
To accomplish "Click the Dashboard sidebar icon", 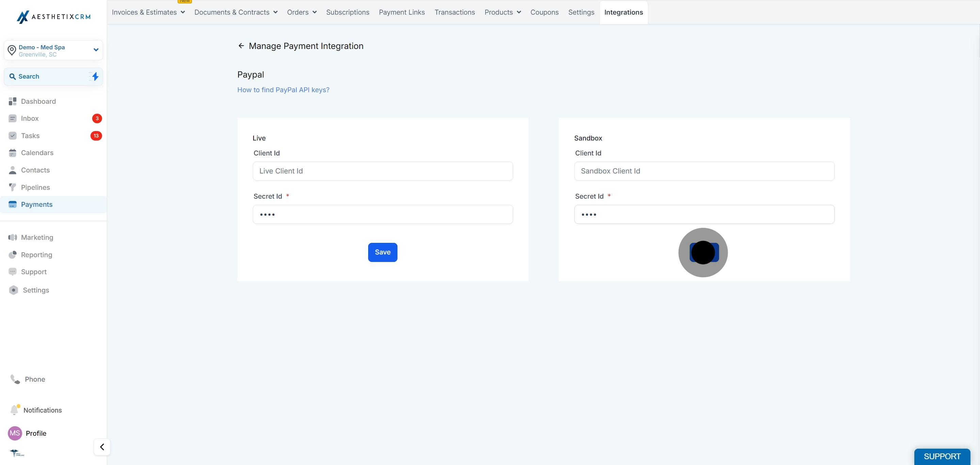I will (x=13, y=101).
